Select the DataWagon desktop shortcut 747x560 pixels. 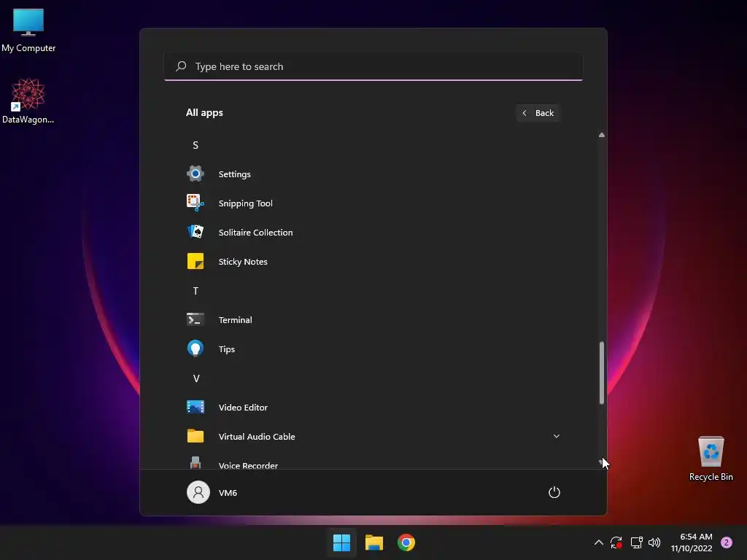(28, 101)
